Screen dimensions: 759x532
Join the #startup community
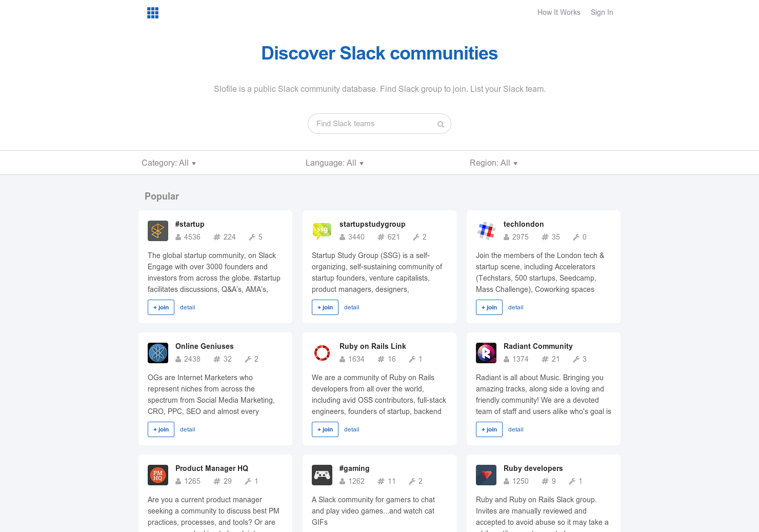tap(161, 307)
